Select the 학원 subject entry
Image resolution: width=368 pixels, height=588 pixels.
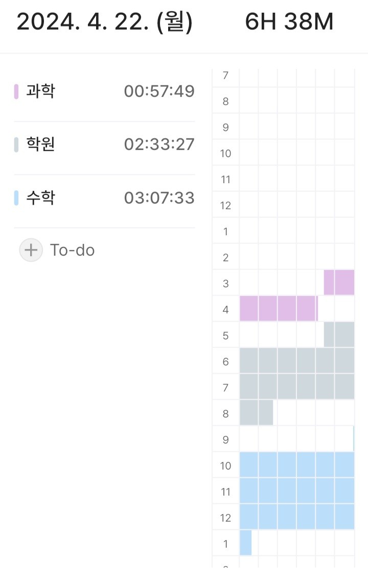(41, 144)
